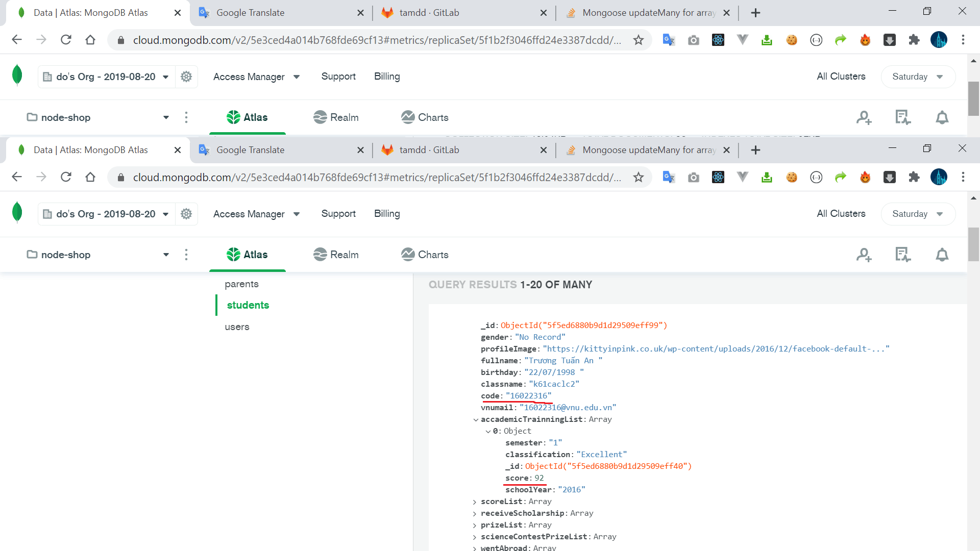Open Access Manager dropdown in lower window
This screenshot has width=980, height=551.
tap(256, 214)
